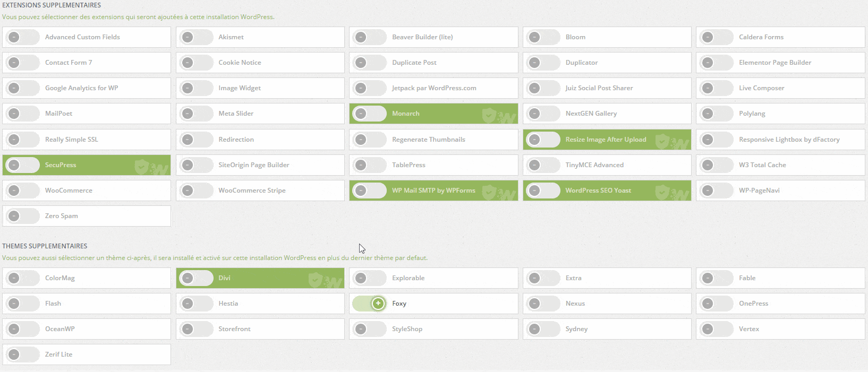Enable the Image Widget toggle

pyautogui.click(x=196, y=88)
